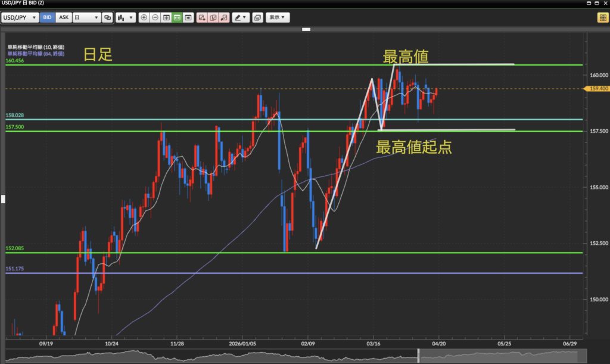The width and height of the screenshot is (610, 364).
Task: Click the chart link icon beside timeframe dropdown
Action: [x=107, y=18]
